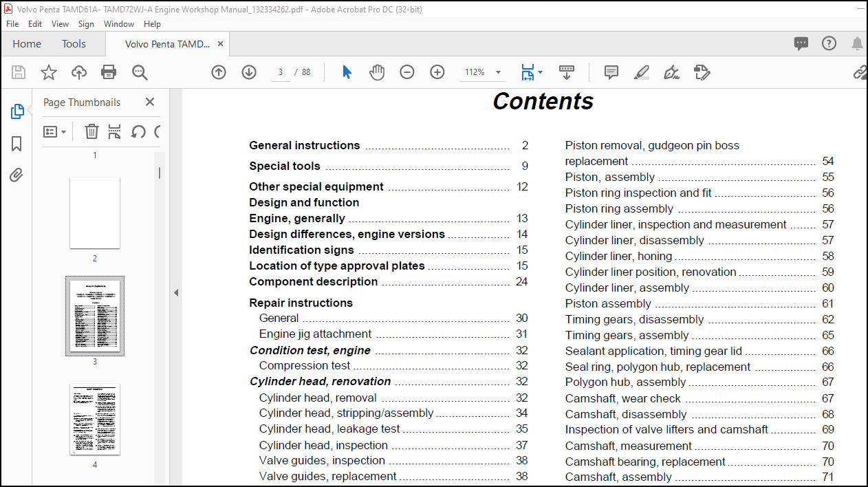
Task: Bookmark the file with the star icon
Action: [x=49, y=72]
